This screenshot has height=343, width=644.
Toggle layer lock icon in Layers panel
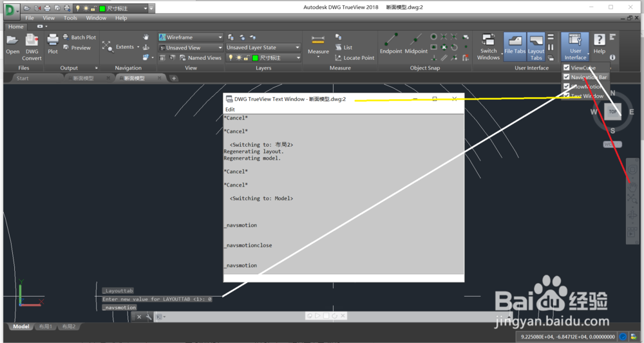[x=247, y=58]
